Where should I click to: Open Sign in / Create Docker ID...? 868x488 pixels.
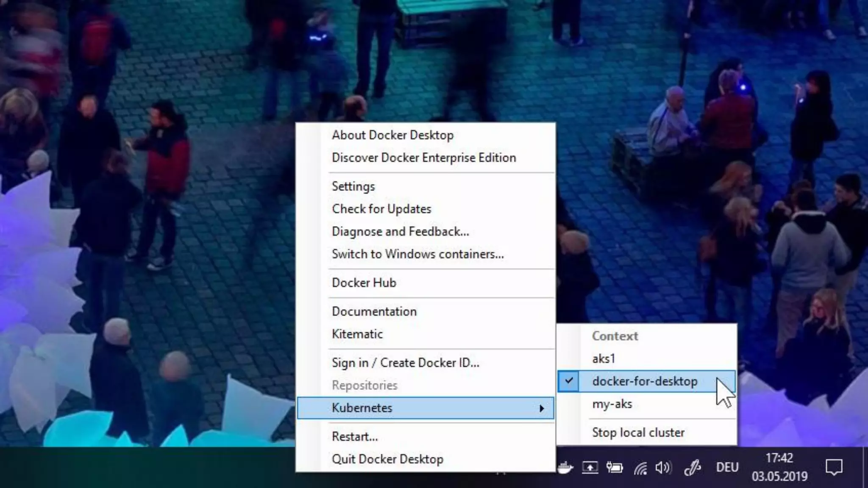(x=405, y=363)
